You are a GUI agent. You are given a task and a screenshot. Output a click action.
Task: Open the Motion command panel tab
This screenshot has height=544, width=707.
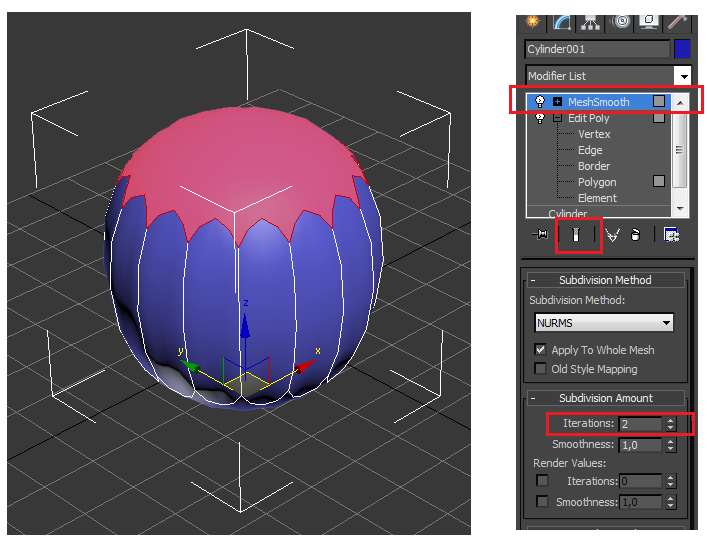pos(621,22)
